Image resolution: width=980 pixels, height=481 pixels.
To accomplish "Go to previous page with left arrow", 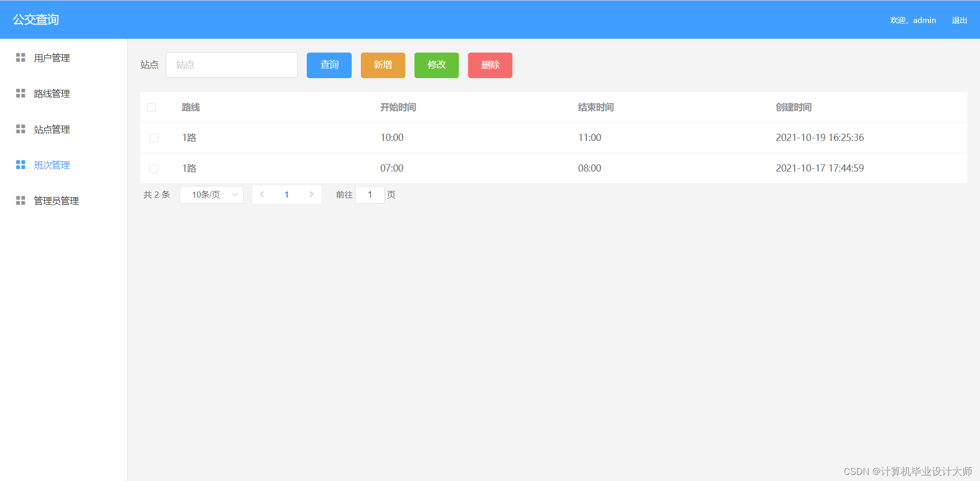I will click(x=262, y=195).
